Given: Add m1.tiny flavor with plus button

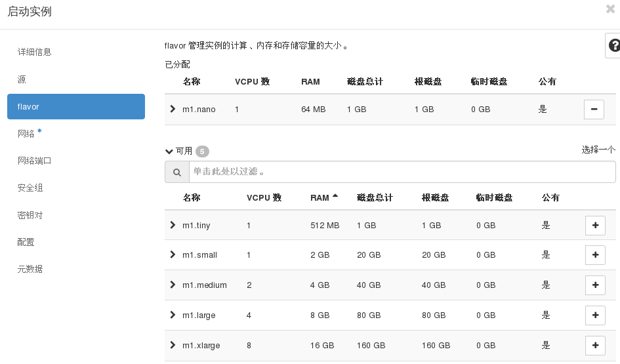Looking at the screenshot, I should point(595,225).
